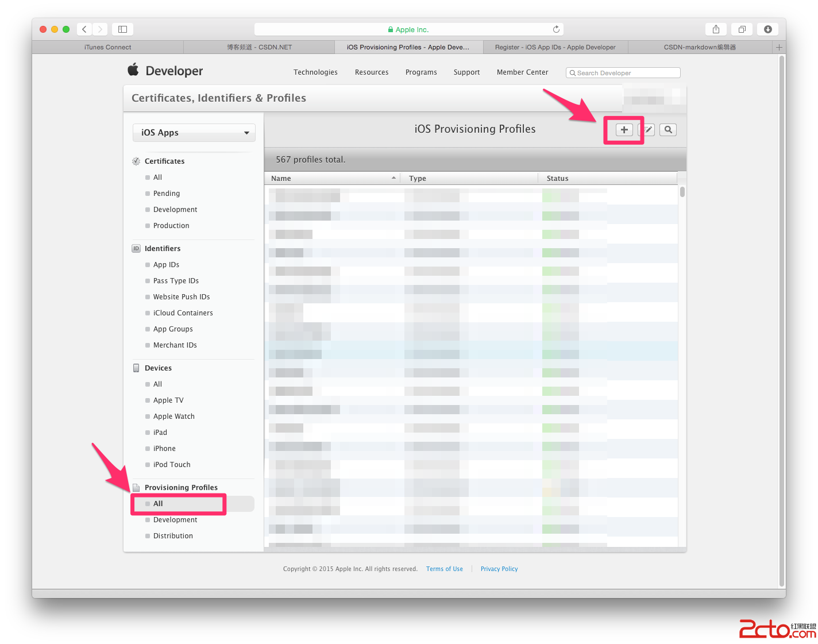Screen dimensions: 818x644
Task: Show all tabs overview
Action: [x=742, y=29]
